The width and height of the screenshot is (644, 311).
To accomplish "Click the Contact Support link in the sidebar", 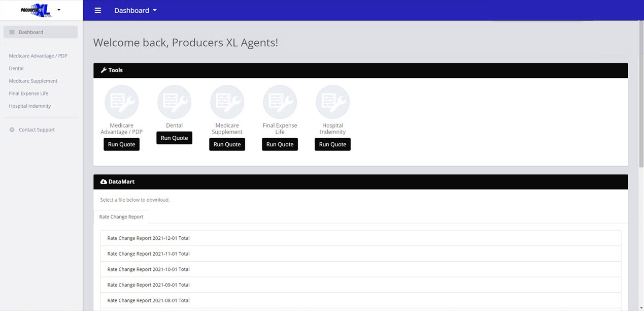I will click(x=37, y=130).
